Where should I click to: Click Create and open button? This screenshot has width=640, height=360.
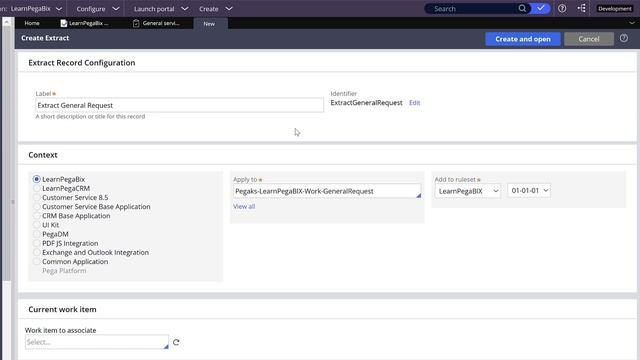click(523, 39)
